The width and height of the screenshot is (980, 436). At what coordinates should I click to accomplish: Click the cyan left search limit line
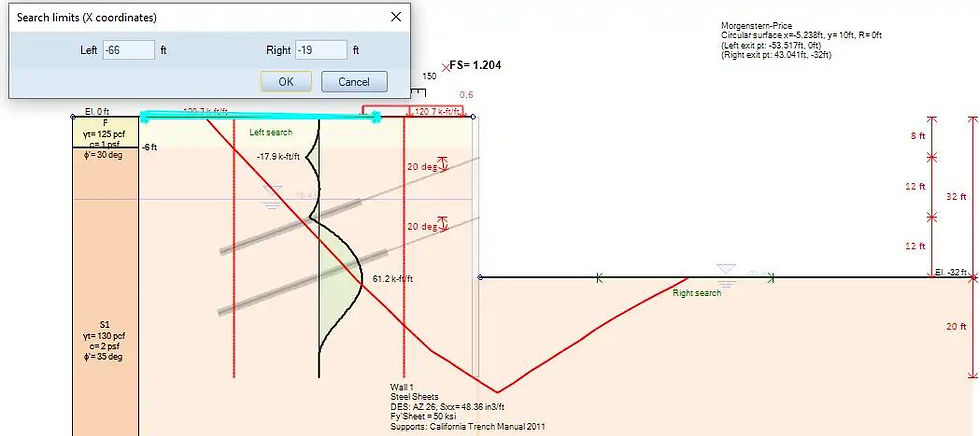coord(260,116)
